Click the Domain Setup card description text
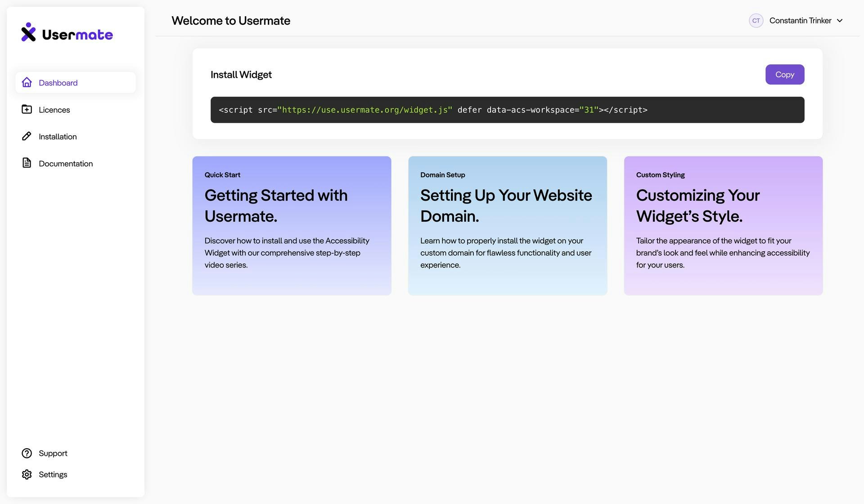The image size is (864, 504). [506, 253]
